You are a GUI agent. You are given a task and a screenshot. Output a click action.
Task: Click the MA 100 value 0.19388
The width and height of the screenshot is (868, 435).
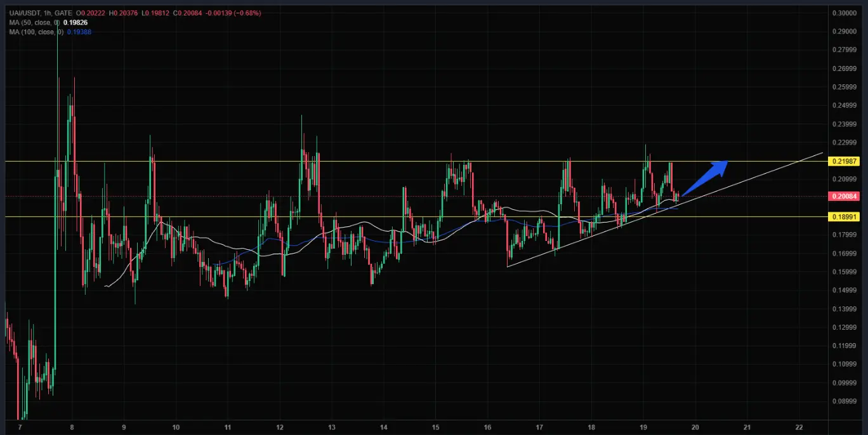coord(79,32)
